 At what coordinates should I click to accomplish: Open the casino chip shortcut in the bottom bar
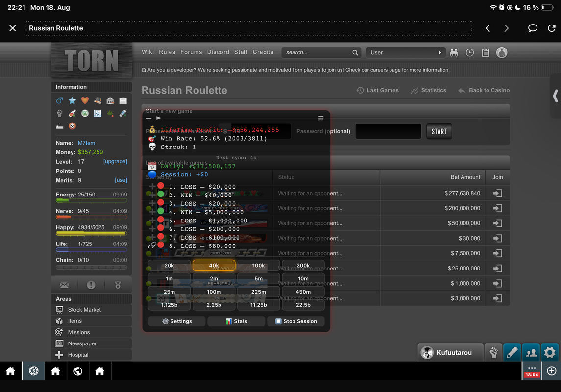[34, 371]
